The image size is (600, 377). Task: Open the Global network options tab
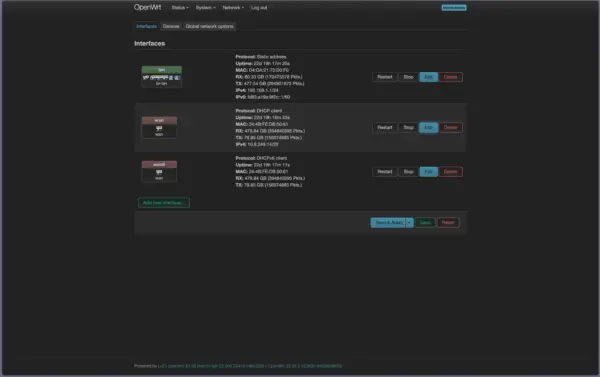pyautogui.click(x=209, y=26)
